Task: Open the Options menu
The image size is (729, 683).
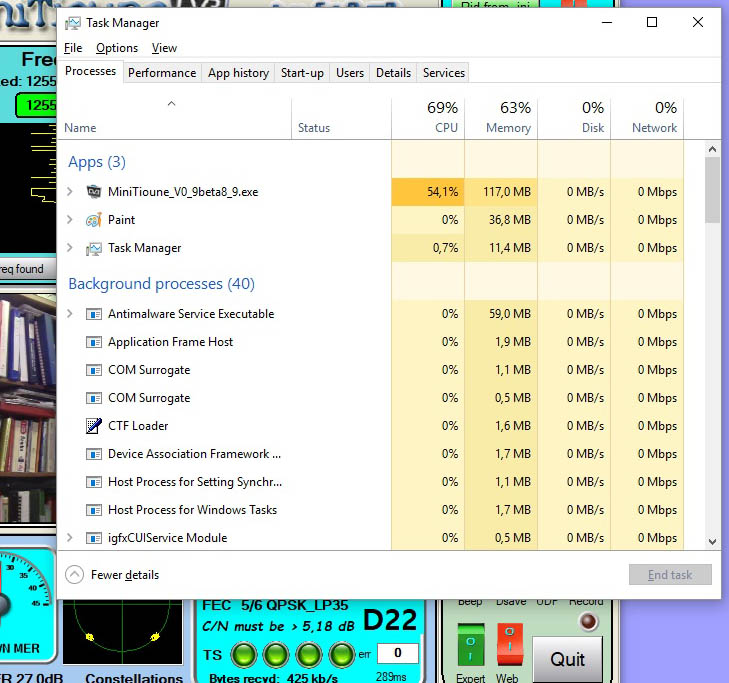Action: click(x=117, y=48)
